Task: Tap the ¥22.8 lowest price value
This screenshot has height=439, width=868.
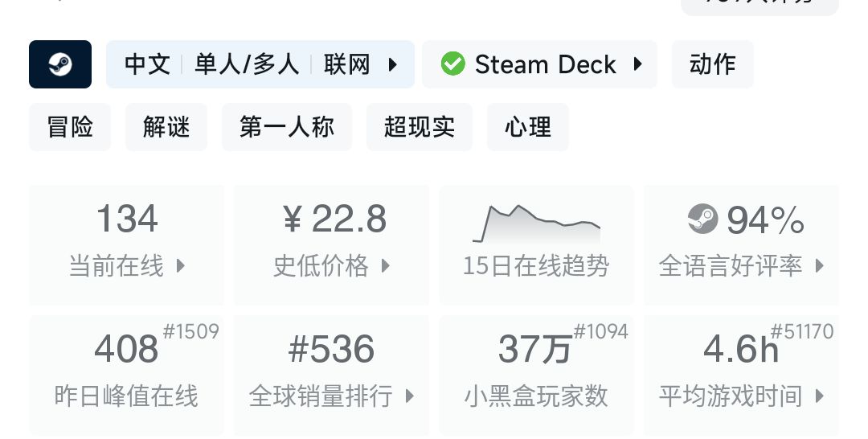Action: tap(335, 219)
